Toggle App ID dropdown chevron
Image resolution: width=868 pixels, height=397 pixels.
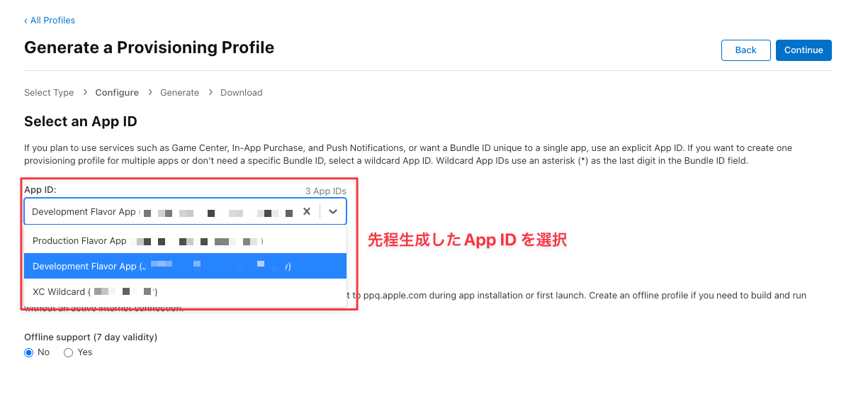click(333, 211)
